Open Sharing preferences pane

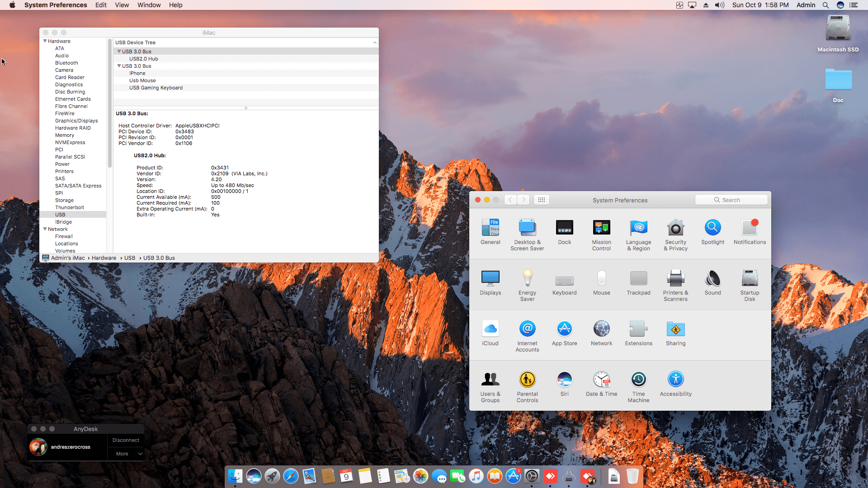click(x=675, y=333)
